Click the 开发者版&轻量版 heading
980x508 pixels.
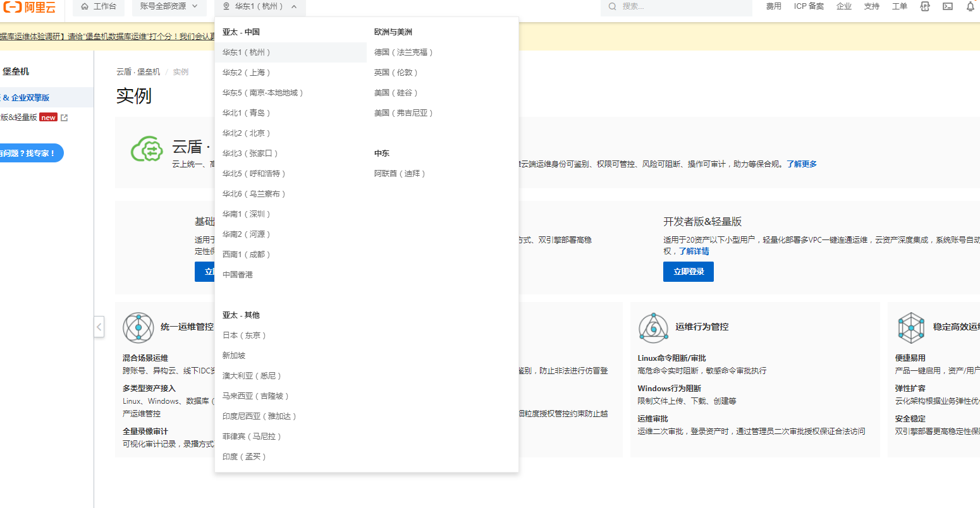click(x=702, y=222)
